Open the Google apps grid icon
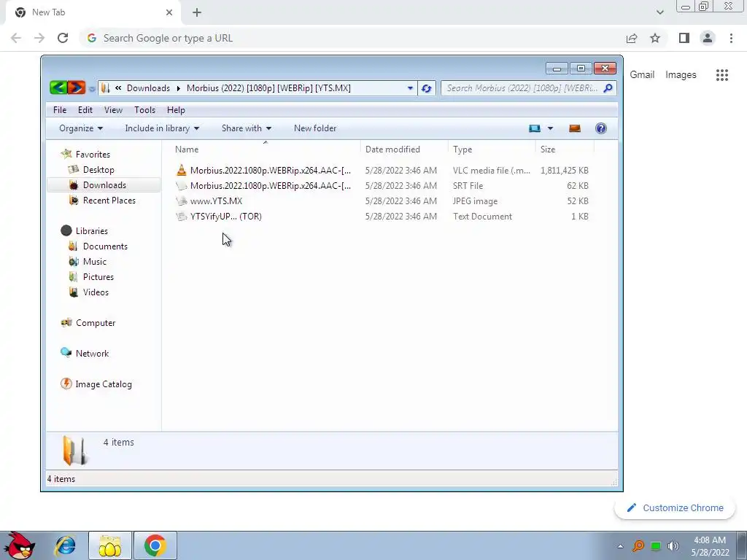747x560 pixels. pyautogui.click(x=721, y=75)
